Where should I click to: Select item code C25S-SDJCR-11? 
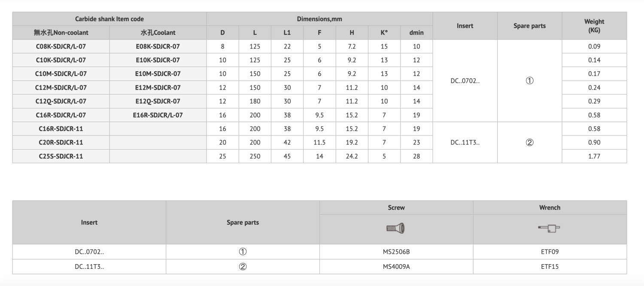pyautogui.click(x=61, y=156)
